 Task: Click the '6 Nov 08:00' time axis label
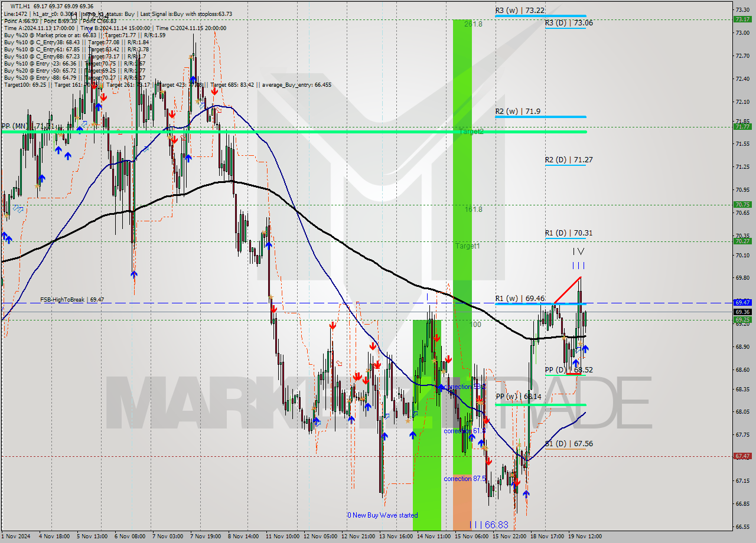129,537
